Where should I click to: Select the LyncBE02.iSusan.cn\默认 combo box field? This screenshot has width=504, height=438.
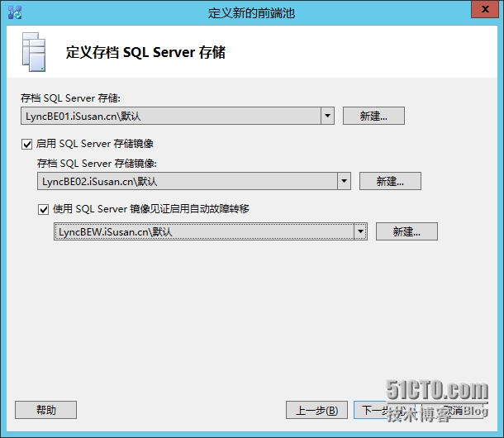194,181
